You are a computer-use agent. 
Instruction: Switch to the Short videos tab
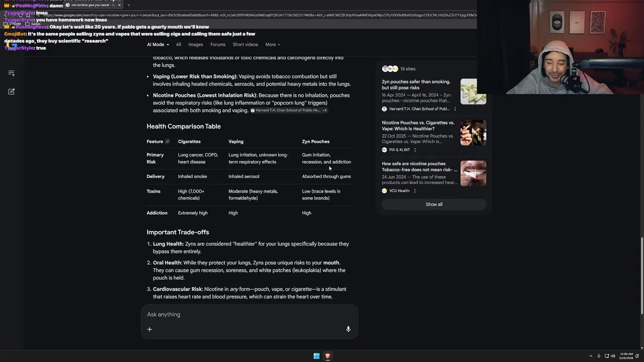(x=246, y=45)
